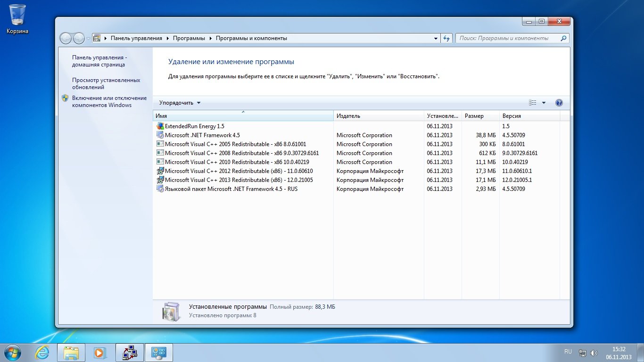The image size is (644, 362).
Task: Click the Show Desktop strip at taskbar end
Action: [640, 353]
